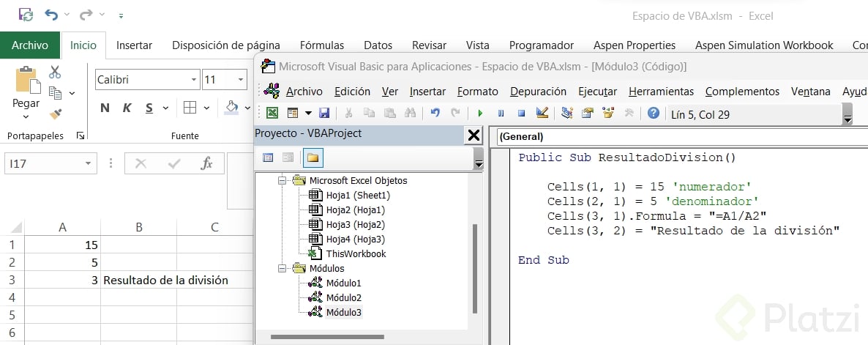Select the column B header
Screen dimensions: 868x345
139,227
